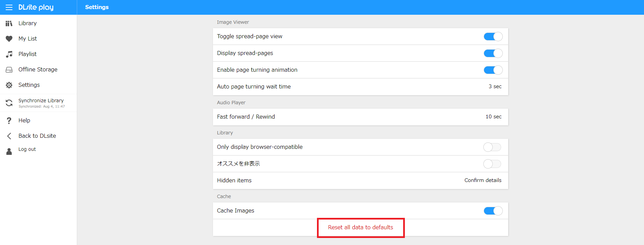Enable Only display browser-compatible switch
Image resolution: width=644 pixels, height=245 pixels.
click(492, 147)
